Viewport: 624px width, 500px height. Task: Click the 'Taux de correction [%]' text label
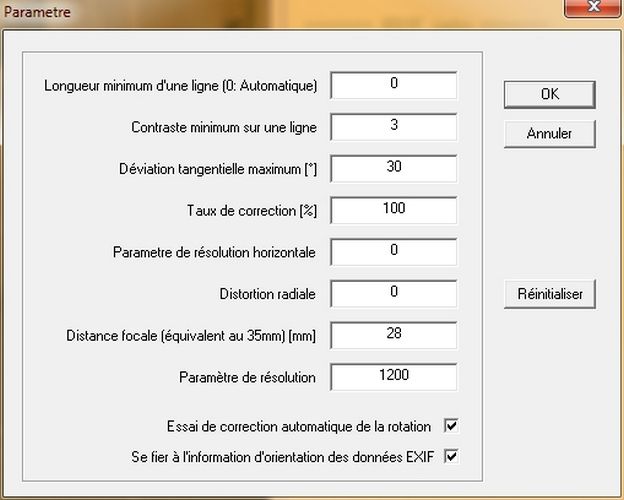[x=251, y=211]
